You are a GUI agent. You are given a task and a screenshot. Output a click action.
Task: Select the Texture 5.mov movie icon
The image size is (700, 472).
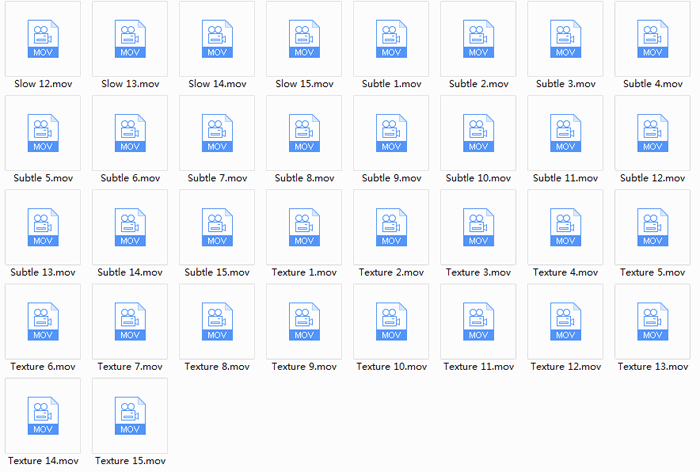(x=652, y=227)
